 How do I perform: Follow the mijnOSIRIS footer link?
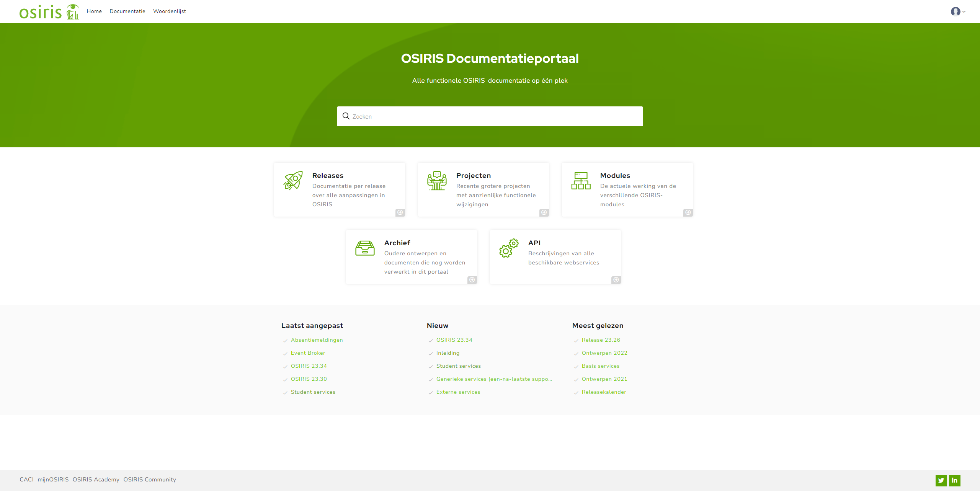(53, 480)
